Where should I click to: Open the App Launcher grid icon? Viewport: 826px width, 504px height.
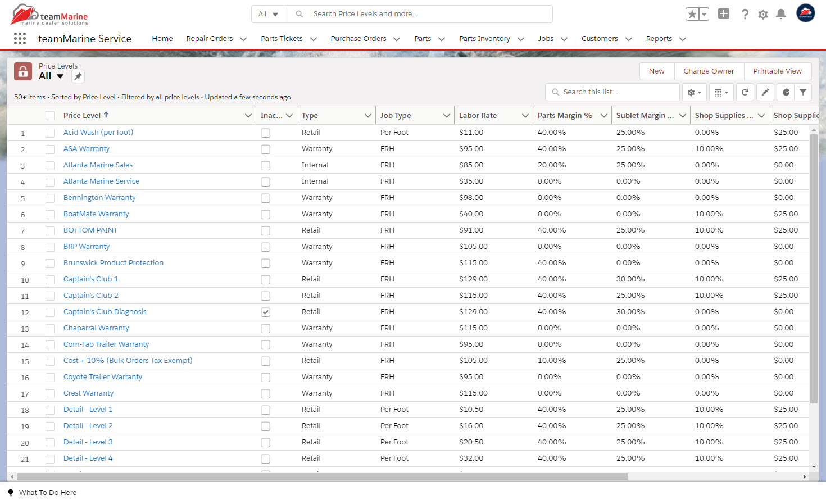[x=20, y=38]
